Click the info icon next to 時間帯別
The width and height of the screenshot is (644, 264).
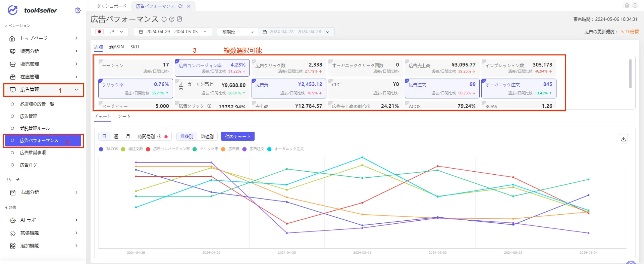point(160,136)
